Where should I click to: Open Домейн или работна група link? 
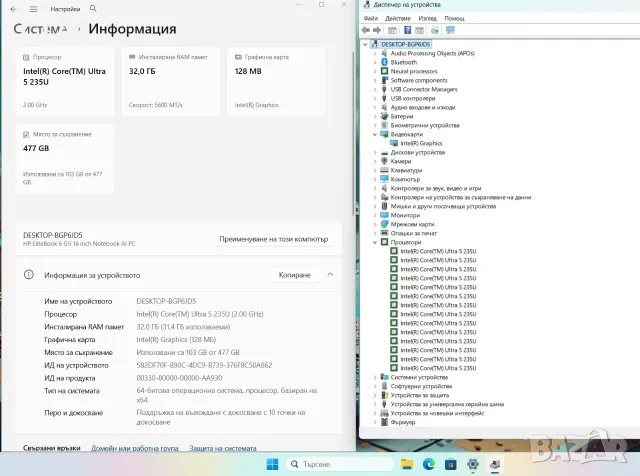coord(135,448)
